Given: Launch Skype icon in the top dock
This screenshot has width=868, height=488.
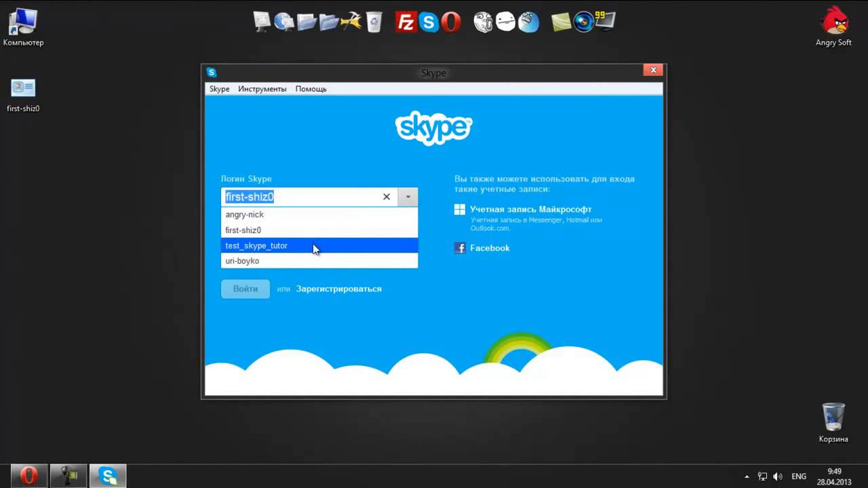Looking at the screenshot, I should (429, 22).
